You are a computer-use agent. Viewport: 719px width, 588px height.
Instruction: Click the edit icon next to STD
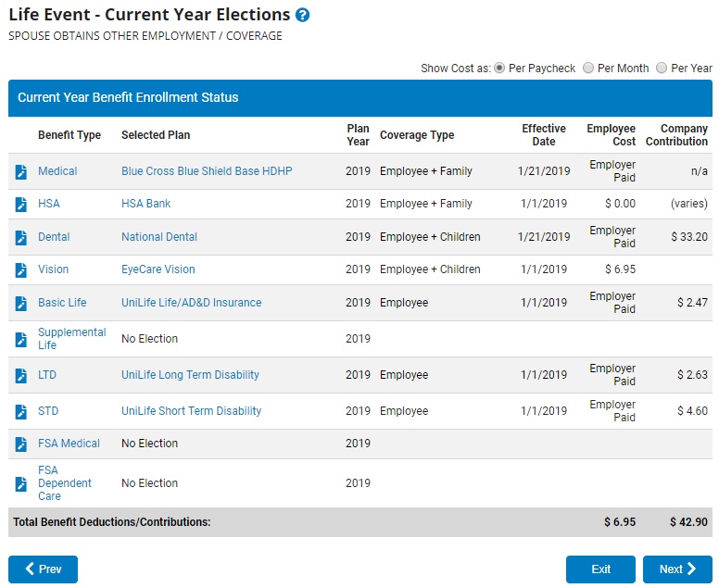click(x=21, y=412)
